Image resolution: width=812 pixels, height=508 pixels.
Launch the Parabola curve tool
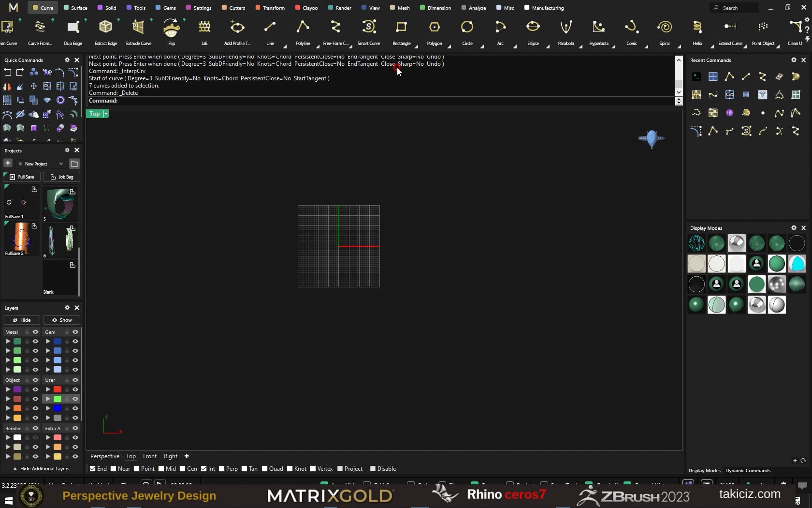pyautogui.click(x=566, y=32)
